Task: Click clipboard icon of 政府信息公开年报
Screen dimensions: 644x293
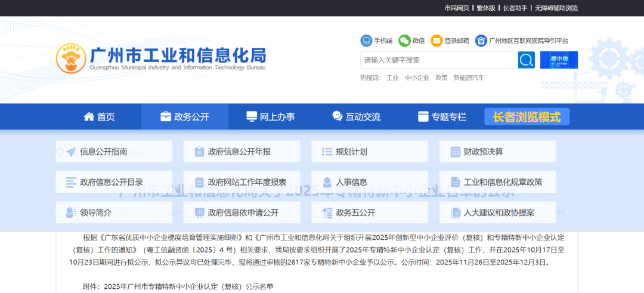Action: [199, 152]
